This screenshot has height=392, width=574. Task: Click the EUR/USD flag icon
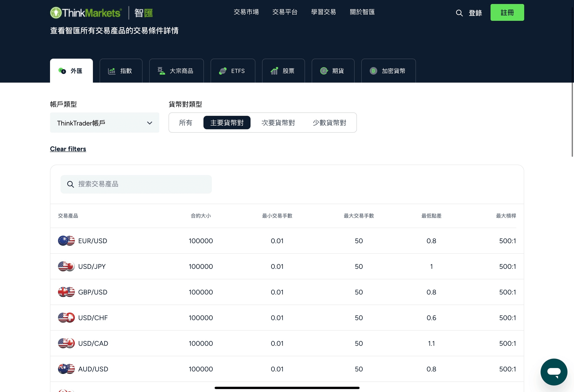tap(66, 241)
